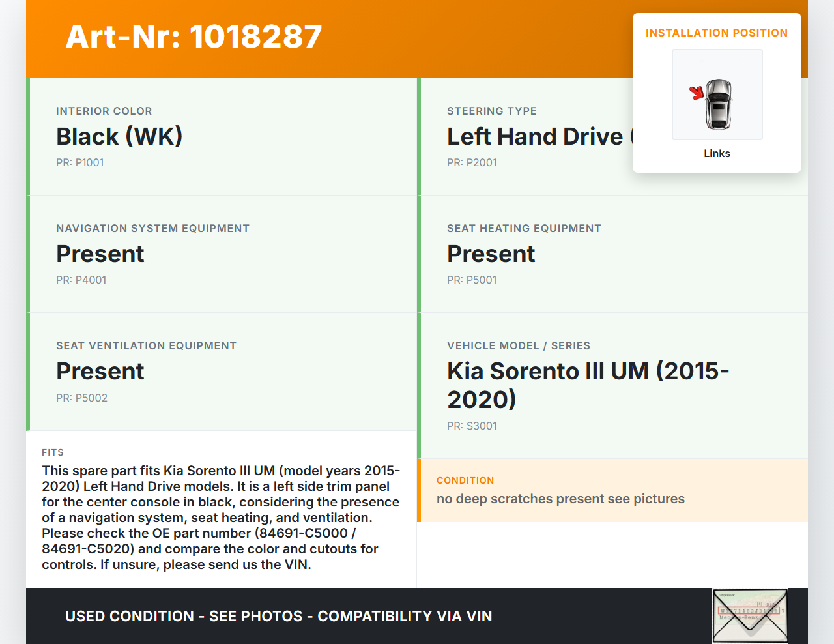This screenshot has width=834, height=644.
Task: Click the PR: P2001 code
Action: pos(472,162)
